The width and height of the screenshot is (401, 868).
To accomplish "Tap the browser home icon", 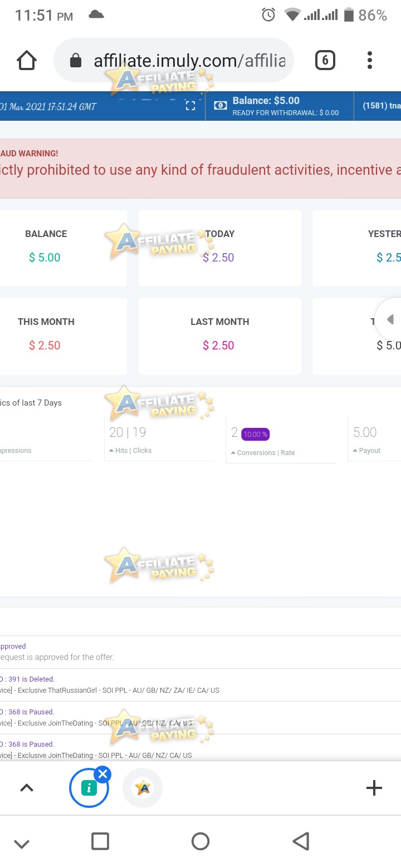I will [x=27, y=61].
